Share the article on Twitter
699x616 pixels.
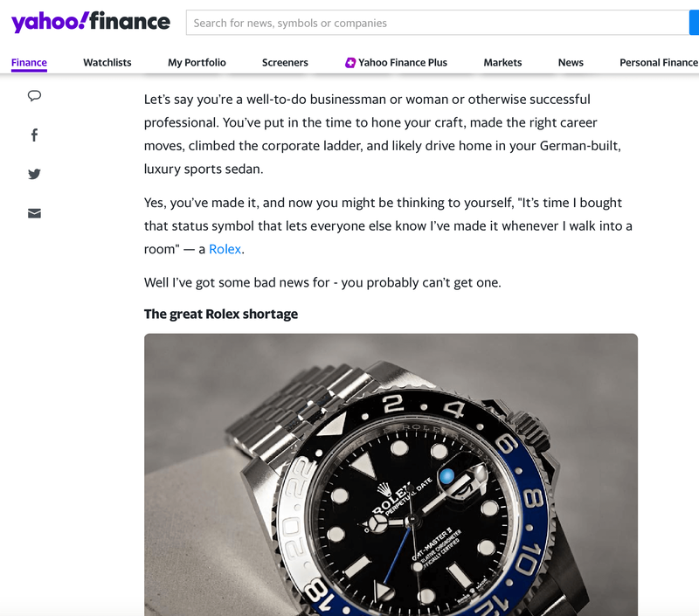33,174
